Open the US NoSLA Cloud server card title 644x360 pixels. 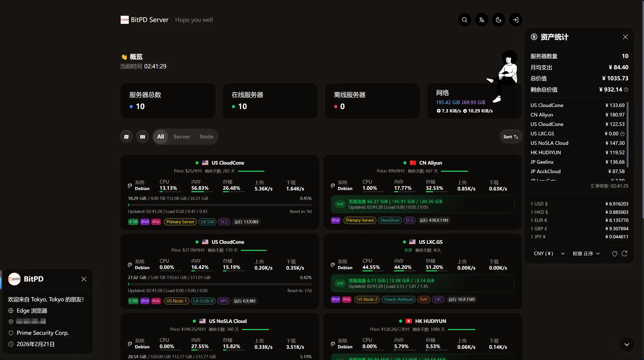[227, 321]
